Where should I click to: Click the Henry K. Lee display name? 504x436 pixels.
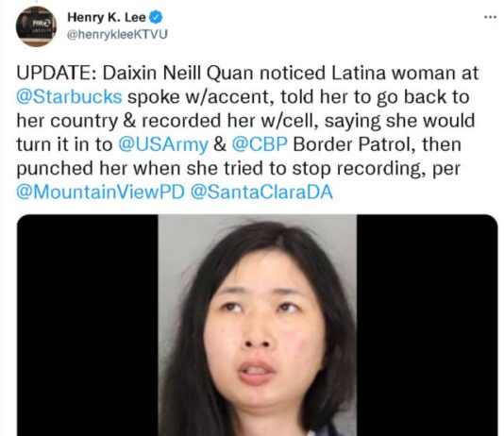[x=107, y=17]
